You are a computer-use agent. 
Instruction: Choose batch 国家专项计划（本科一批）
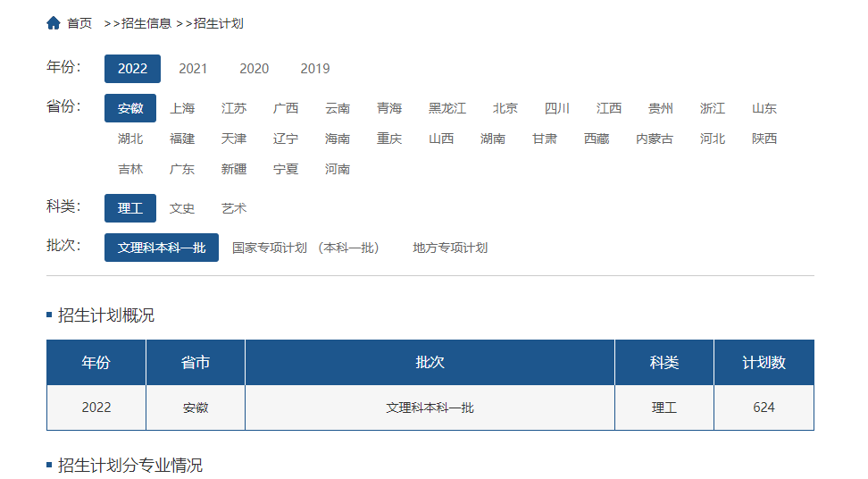pos(305,248)
